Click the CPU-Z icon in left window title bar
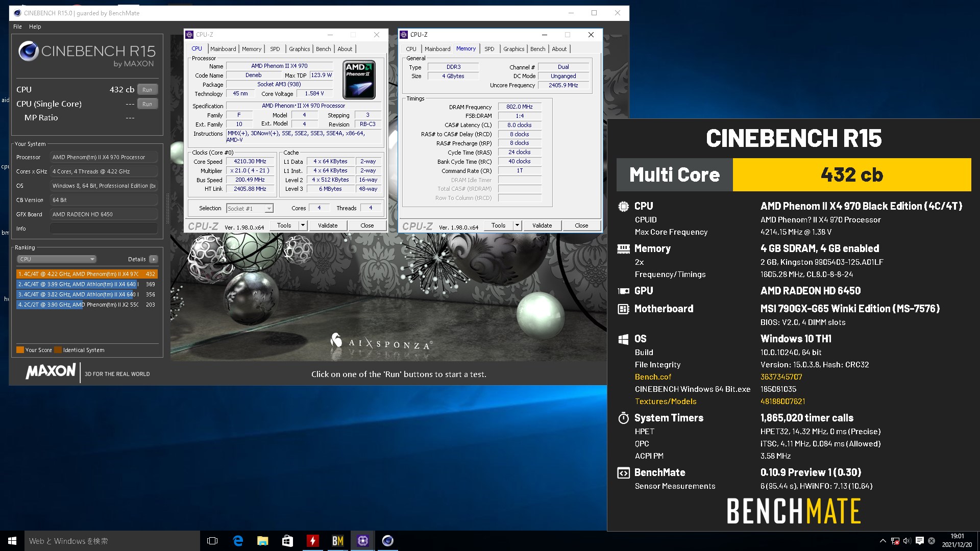The height and width of the screenshot is (551, 980). click(x=190, y=35)
